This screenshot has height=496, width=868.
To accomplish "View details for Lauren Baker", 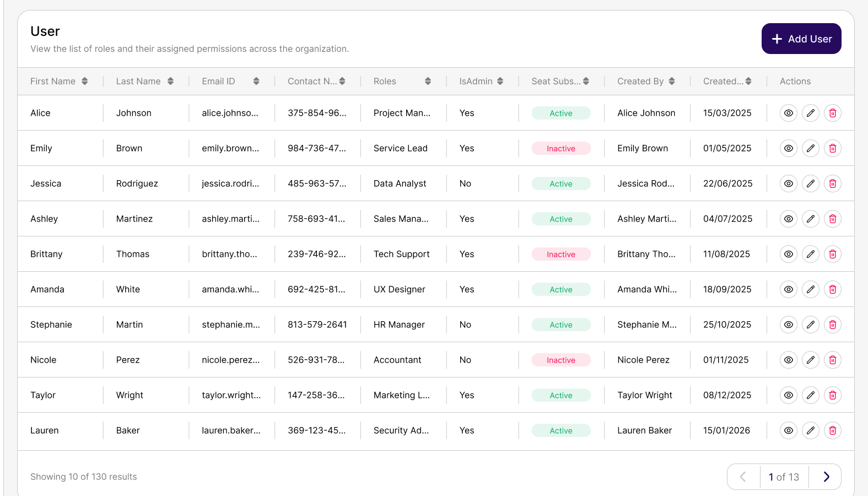I will pyautogui.click(x=789, y=430).
